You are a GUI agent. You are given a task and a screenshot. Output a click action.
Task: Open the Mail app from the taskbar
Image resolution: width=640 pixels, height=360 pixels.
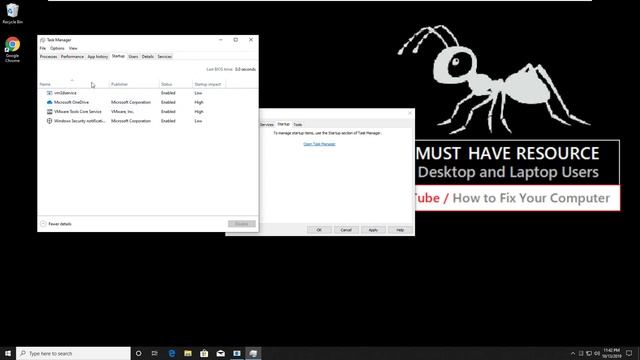click(221, 353)
